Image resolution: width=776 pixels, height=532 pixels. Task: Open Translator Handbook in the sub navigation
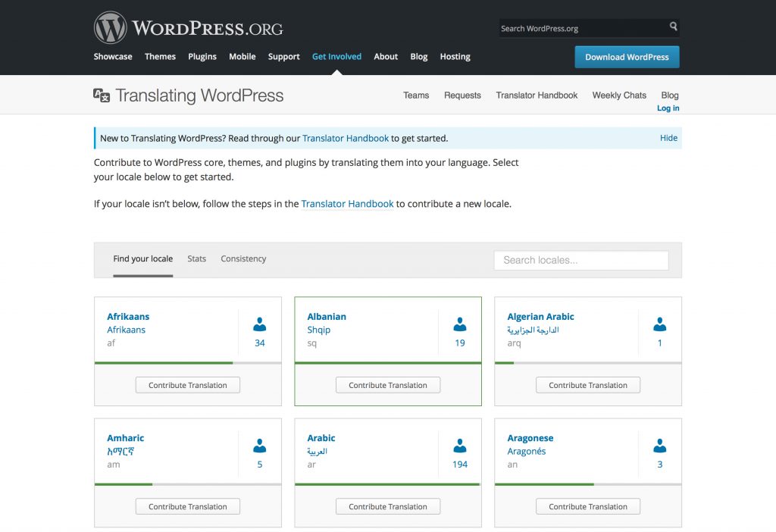[537, 95]
